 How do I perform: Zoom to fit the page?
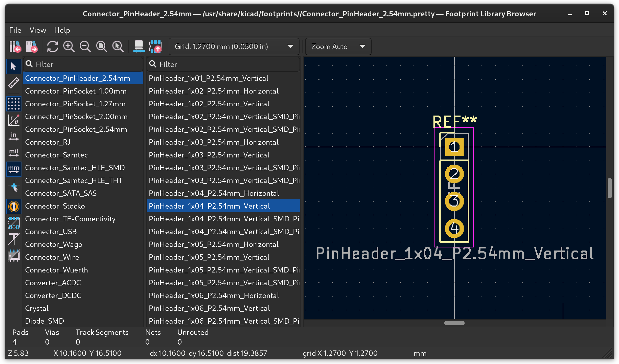tap(102, 47)
